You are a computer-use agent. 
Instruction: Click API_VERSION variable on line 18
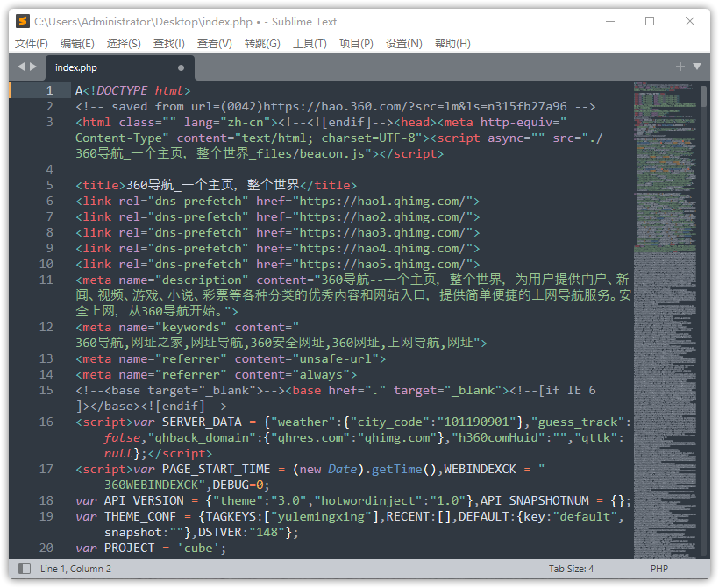(x=144, y=500)
